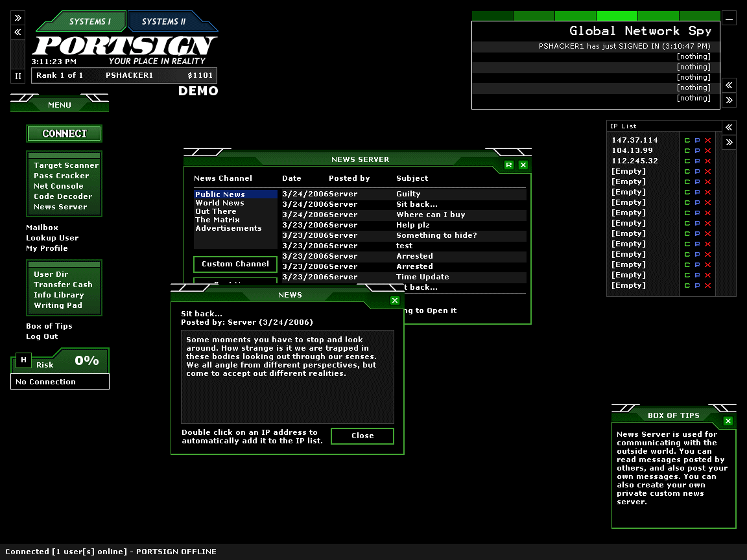Close the Box of Tips panel
Viewport: 747px width, 560px height.
[728, 421]
